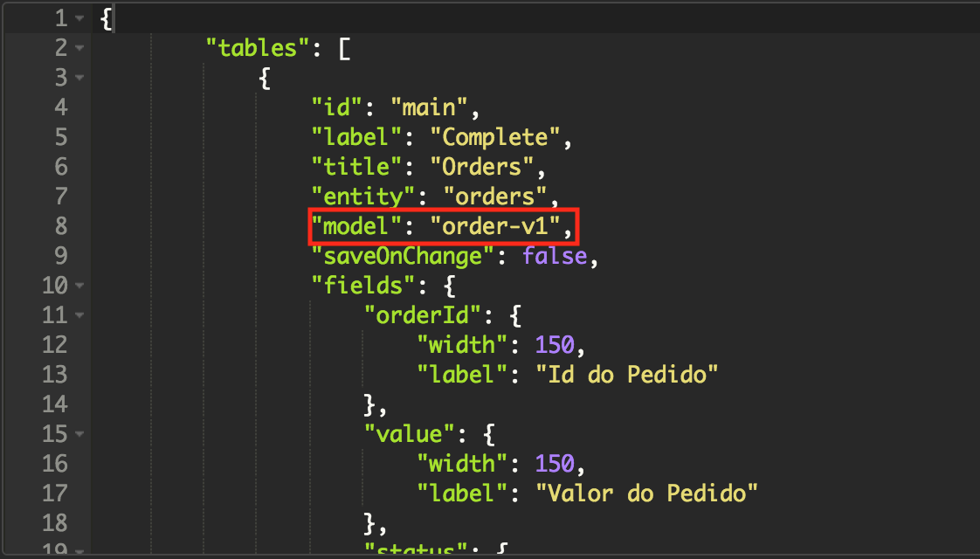This screenshot has height=559, width=980.
Task: Click the closing brace on line 14
Action: pyautogui.click(x=370, y=404)
